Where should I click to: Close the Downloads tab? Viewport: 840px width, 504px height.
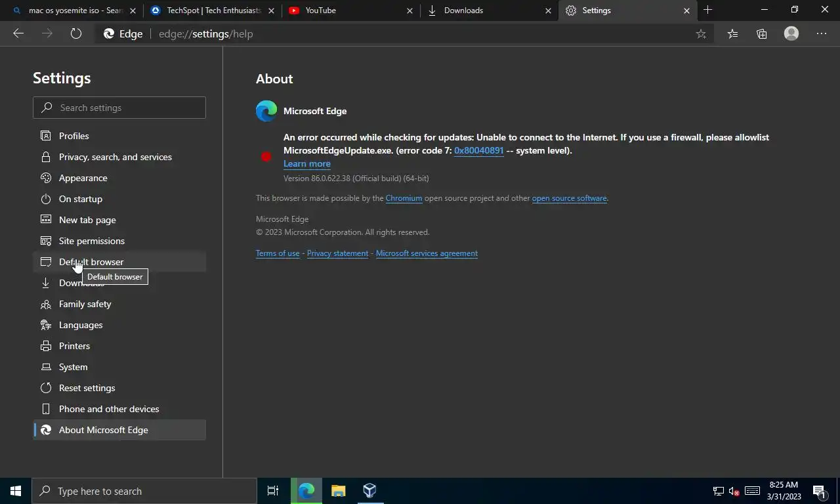pyautogui.click(x=549, y=10)
